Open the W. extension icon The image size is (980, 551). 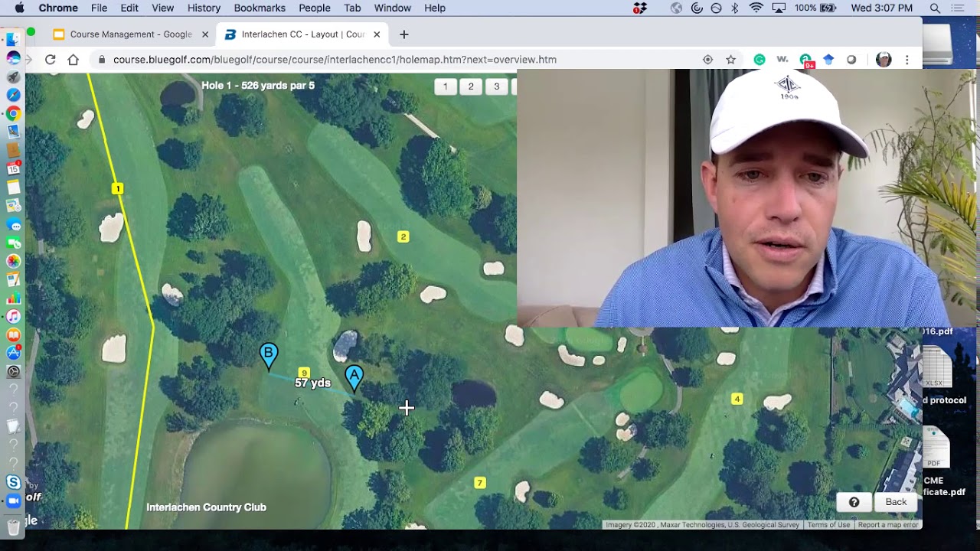coord(782,60)
